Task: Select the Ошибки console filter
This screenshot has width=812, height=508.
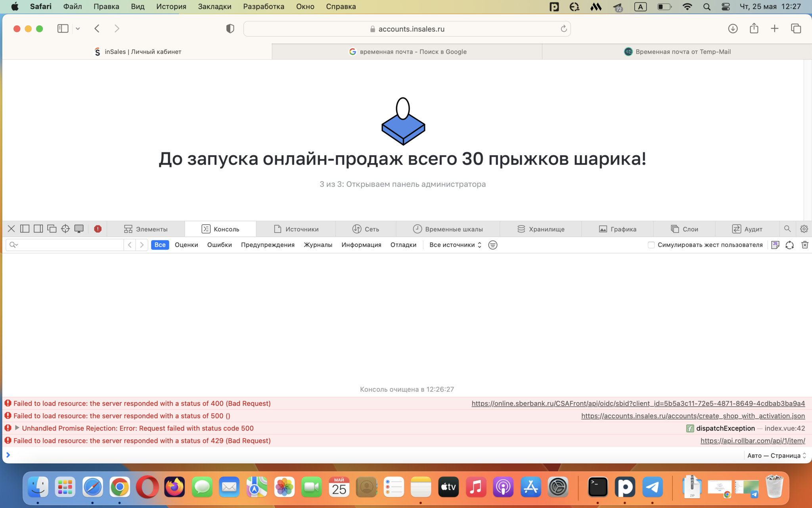Action: (219, 245)
